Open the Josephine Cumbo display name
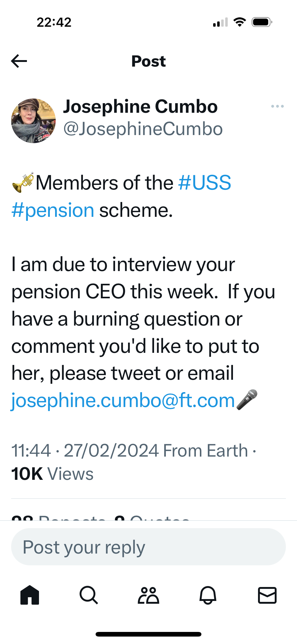The width and height of the screenshot is (297, 644). [140, 107]
